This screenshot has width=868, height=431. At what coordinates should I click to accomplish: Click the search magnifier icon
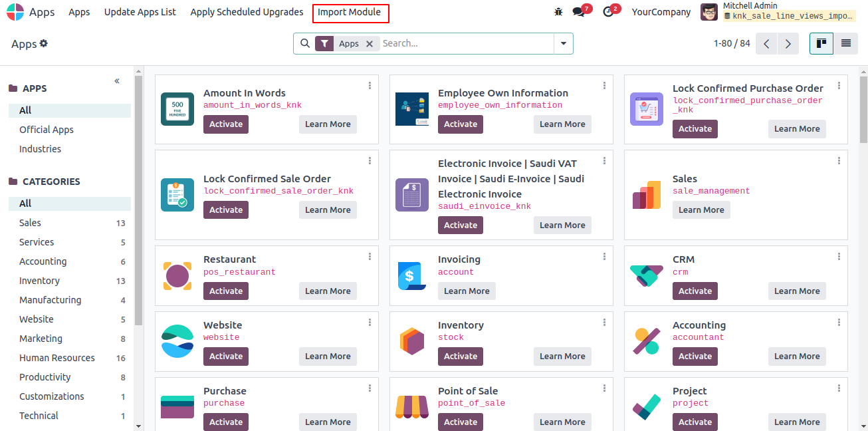[x=305, y=43]
